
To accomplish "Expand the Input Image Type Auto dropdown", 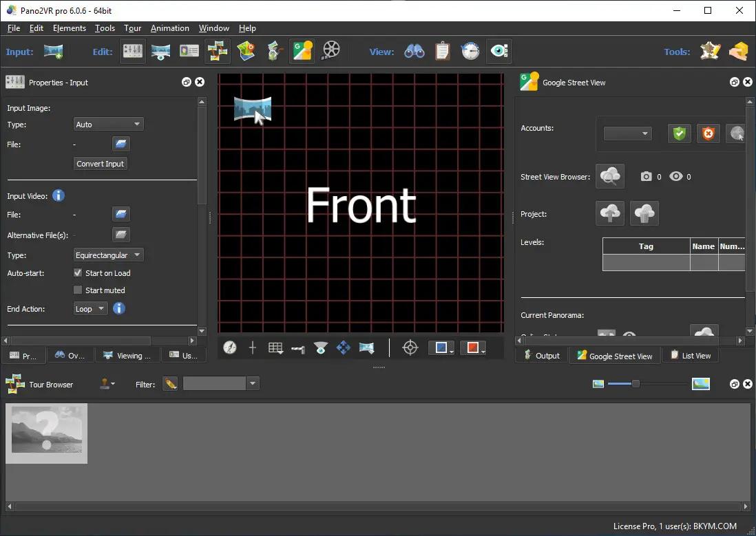I will (108, 125).
